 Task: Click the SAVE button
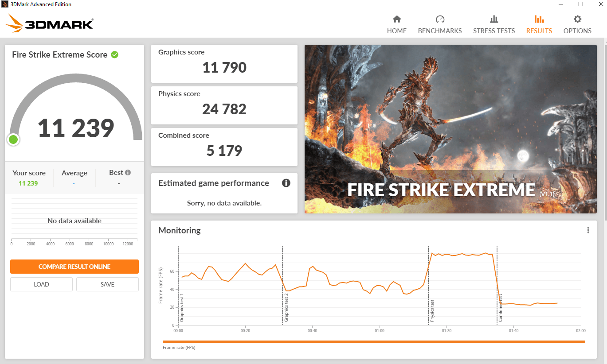(107, 284)
